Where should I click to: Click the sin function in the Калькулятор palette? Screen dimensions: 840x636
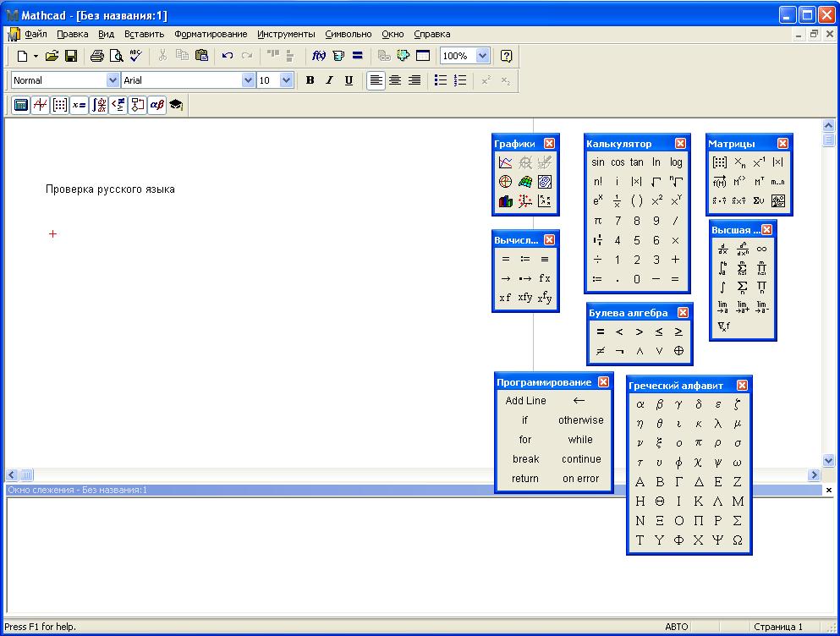pos(598,162)
